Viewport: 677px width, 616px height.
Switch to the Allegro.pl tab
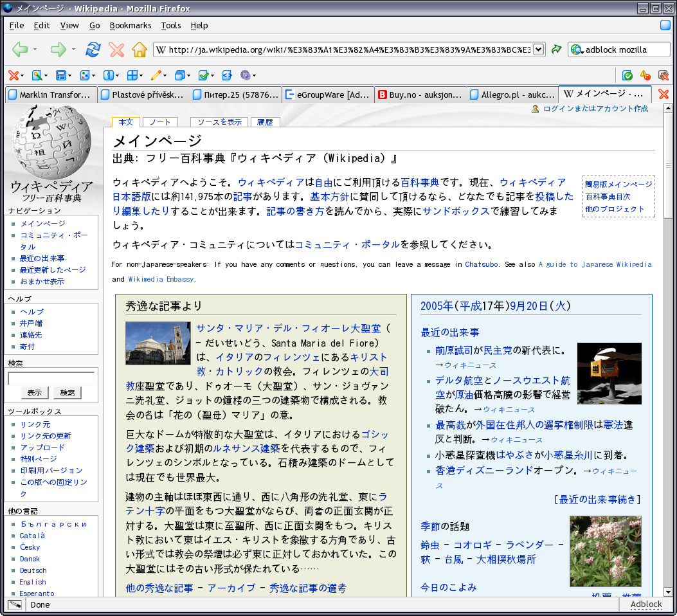512,95
